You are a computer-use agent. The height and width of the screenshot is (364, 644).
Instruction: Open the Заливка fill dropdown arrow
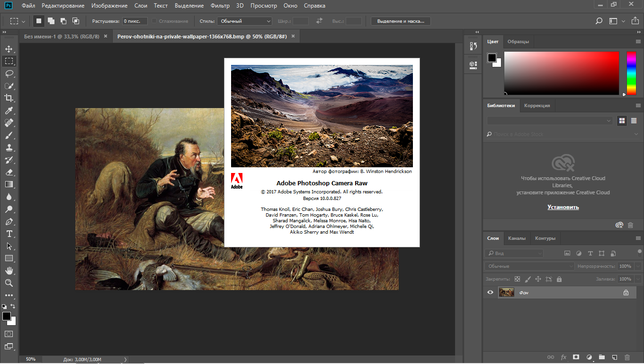[637, 279]
